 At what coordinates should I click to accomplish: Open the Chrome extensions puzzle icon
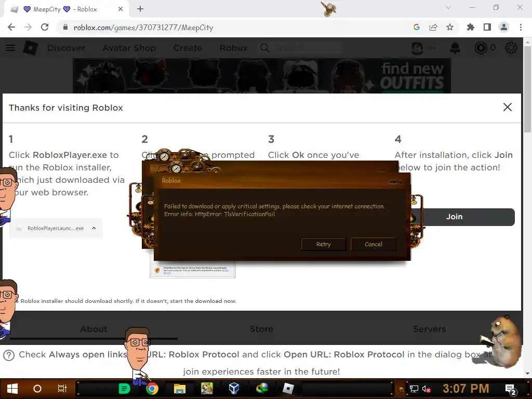[470, 27]
